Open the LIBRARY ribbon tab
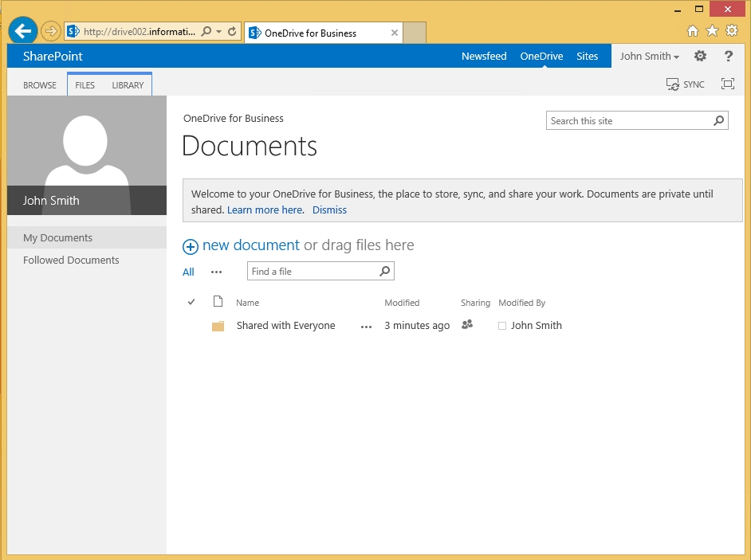Screen dimensions: 751x560 pos(128,85)
